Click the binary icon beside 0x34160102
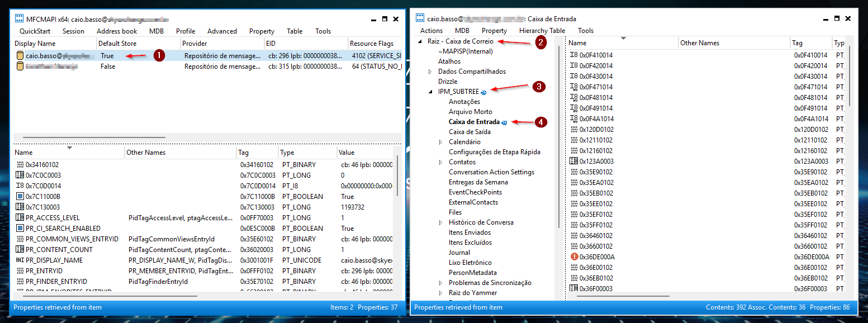The height and width of the screenshot is (323, 868). pyautogui.click(x=20, y=165)
